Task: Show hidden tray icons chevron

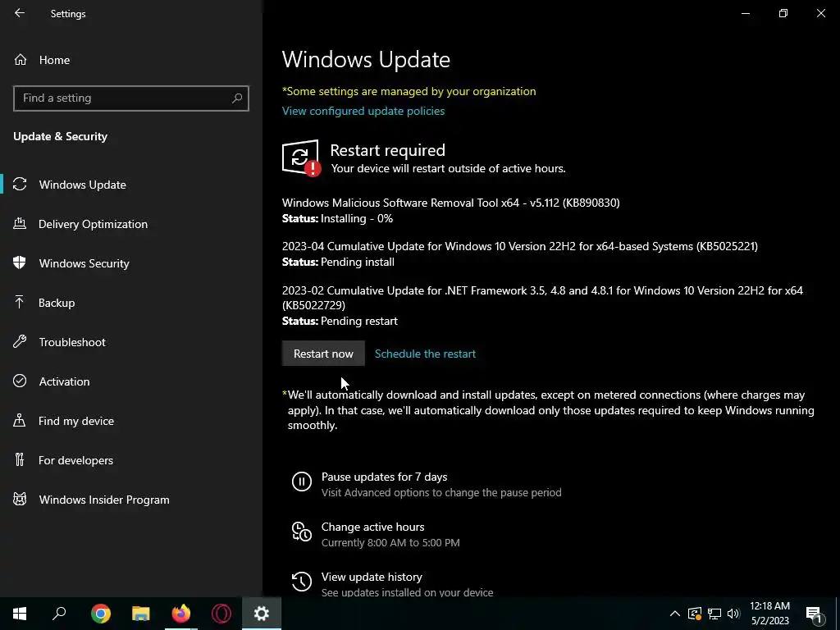Action: click(x=675, y=614)
